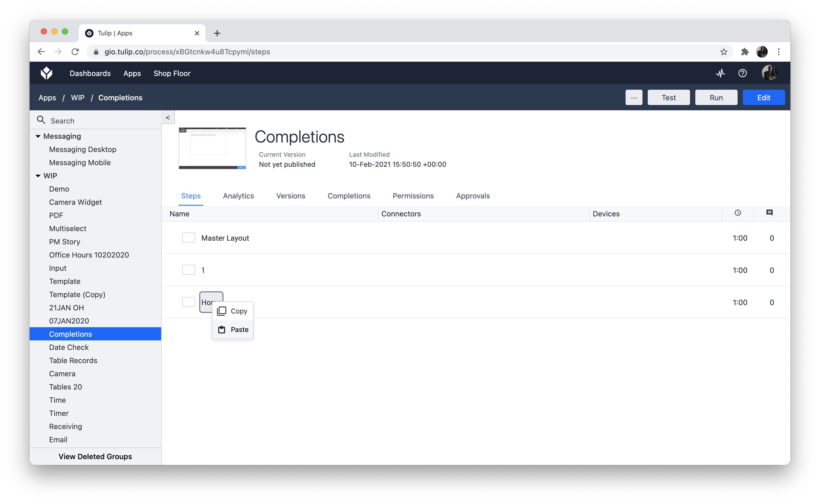The width and height of the screenshot is (820, 504).
Task: Click the search magnifier icon in sidebar
Action: (41, 120)
